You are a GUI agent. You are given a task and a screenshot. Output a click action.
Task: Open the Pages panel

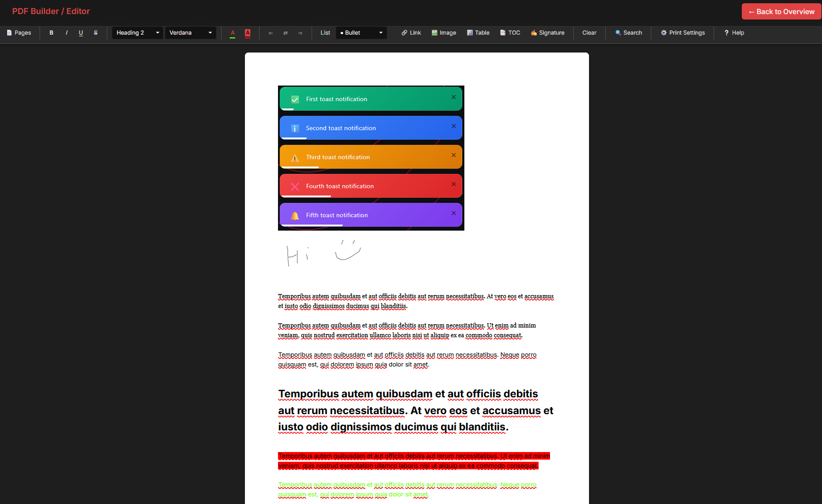point(19,33)
